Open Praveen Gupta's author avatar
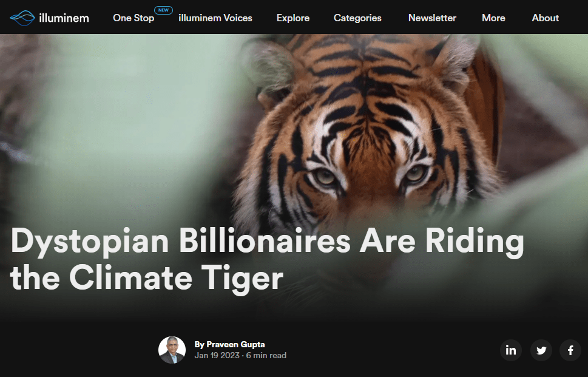 coord(172,350)
